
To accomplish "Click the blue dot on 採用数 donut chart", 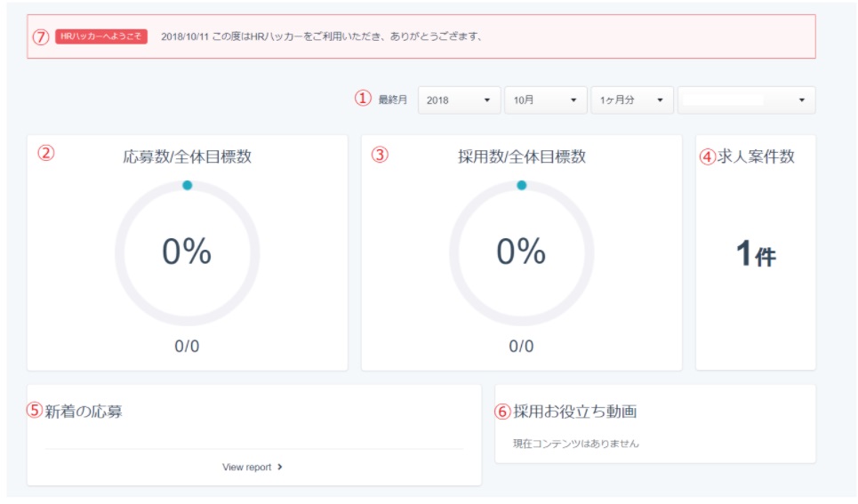I will click(521, 186).
